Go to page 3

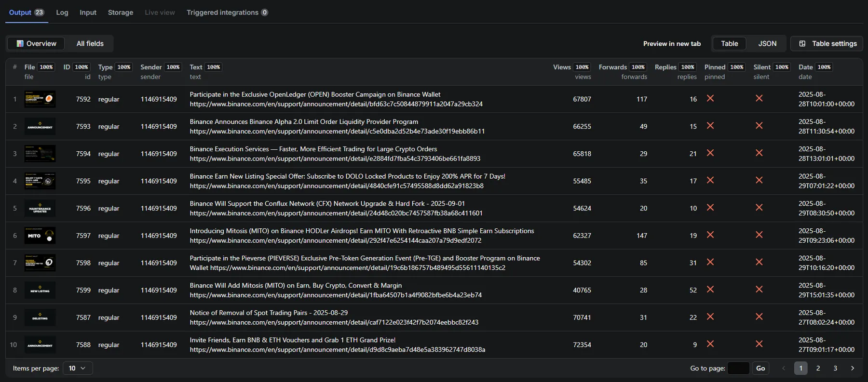(835, 368)
